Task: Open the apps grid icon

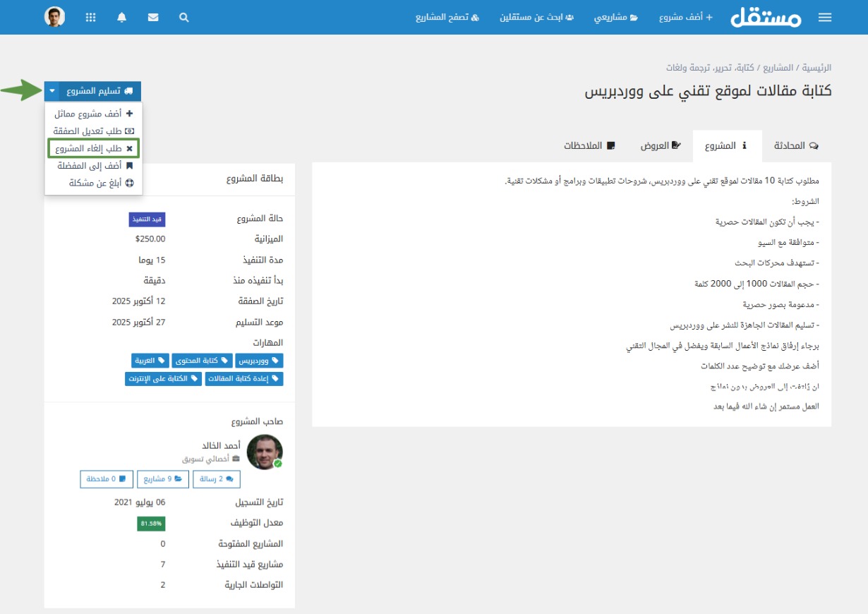Action: tap(90, 18)
